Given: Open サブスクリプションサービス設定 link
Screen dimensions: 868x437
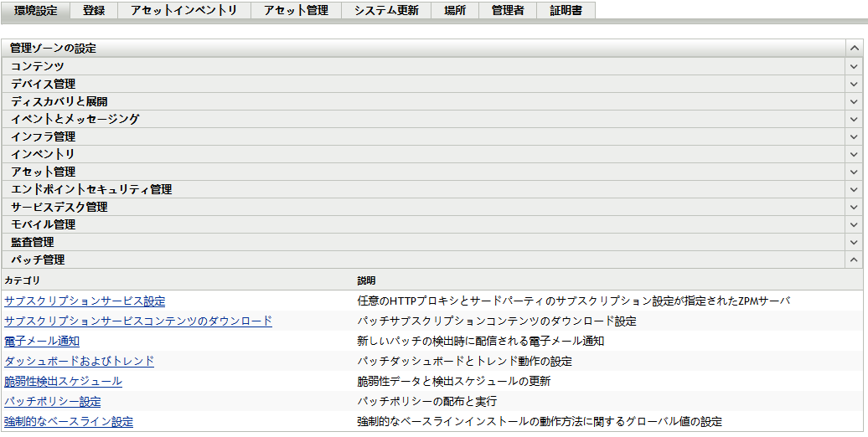Looking at the screenshot, I should coord(85,301).
